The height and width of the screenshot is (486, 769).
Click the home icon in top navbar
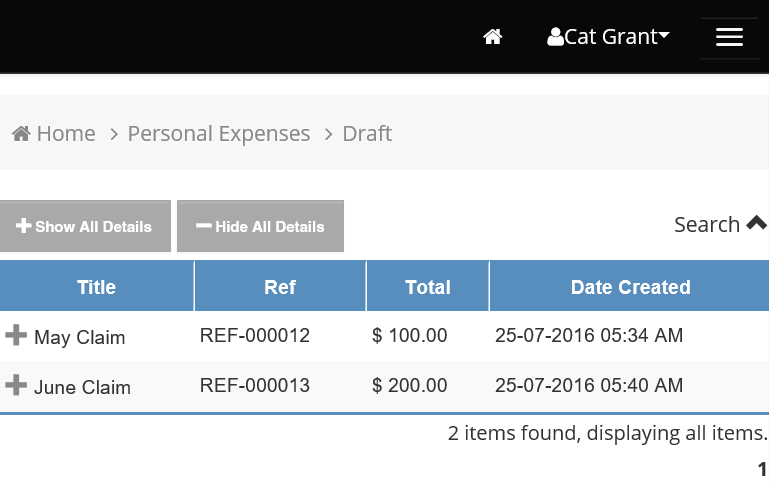(492, 37)
